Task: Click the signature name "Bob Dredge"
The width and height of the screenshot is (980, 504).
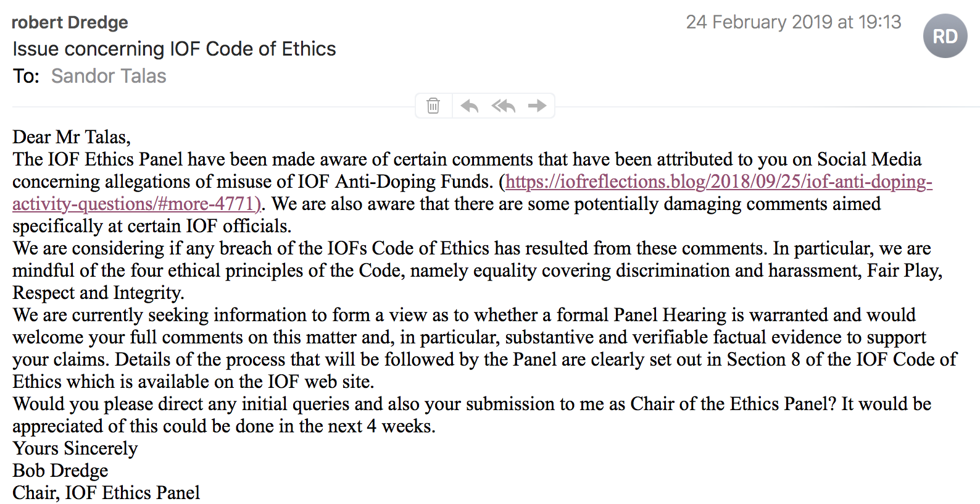Action: [x=60, y=471]
